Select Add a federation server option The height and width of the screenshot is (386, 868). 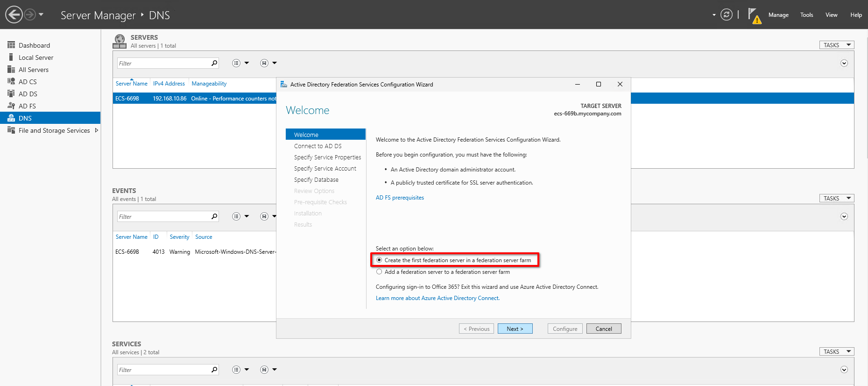click(380, 272)
